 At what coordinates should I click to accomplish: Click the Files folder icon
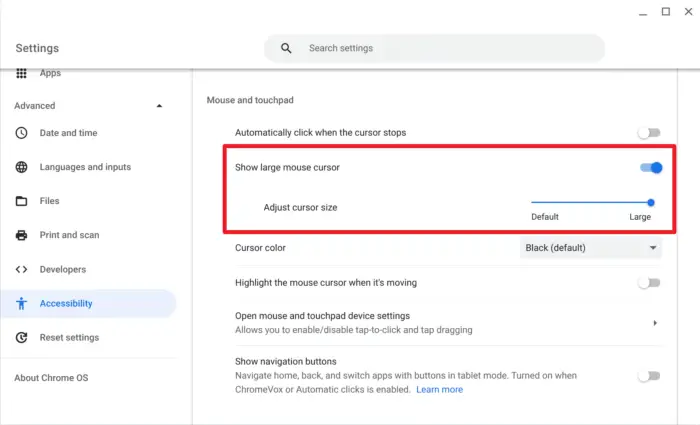[x=21, y=201]
